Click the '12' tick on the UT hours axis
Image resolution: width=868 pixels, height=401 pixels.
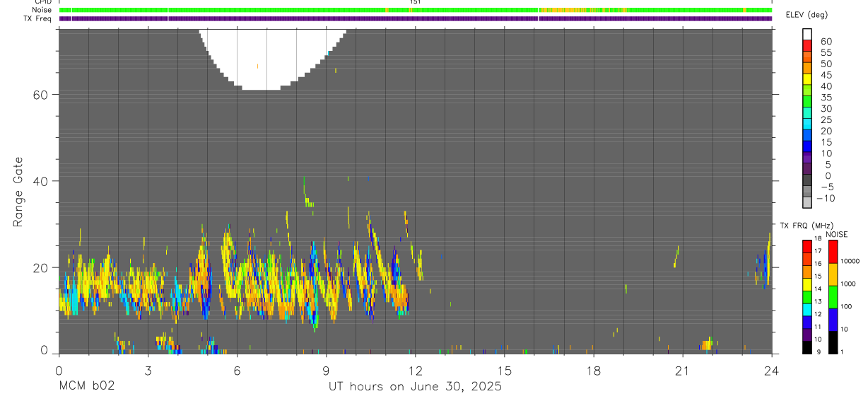click(x=415, y=370)
